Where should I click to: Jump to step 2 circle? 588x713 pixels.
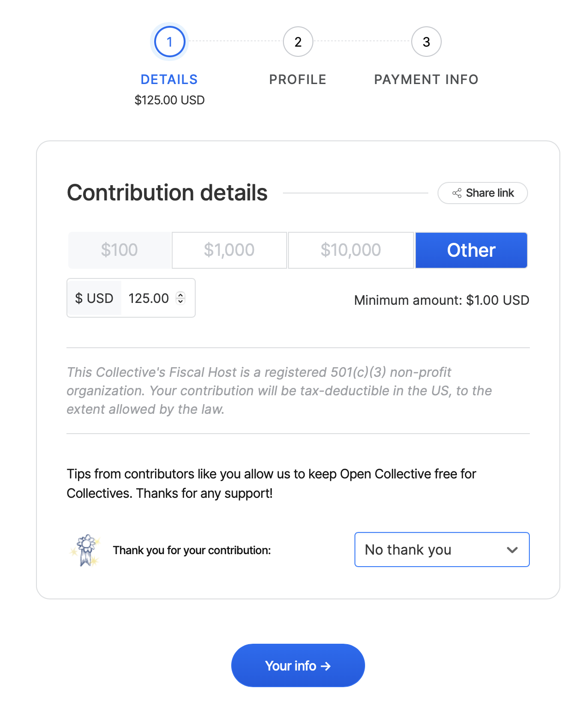pyautogui.click(x=298, y=42)
